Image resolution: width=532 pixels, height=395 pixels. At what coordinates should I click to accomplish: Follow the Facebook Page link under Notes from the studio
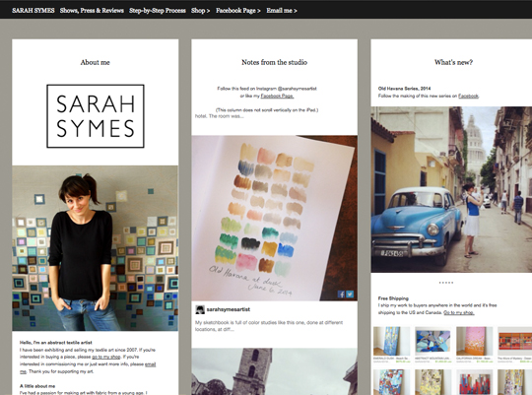coord(277,96)
